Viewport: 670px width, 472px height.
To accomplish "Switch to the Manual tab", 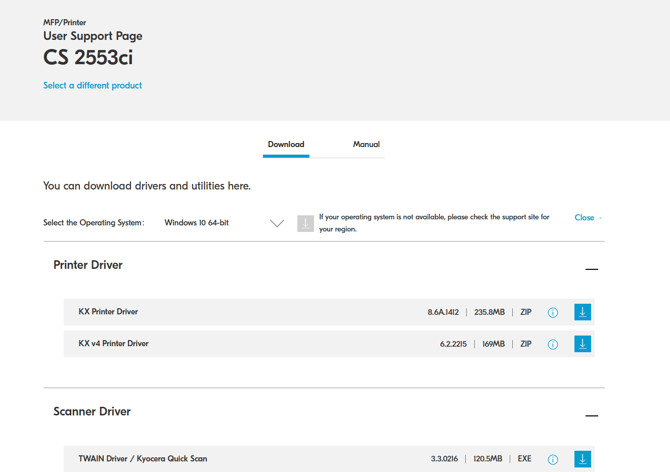I will click(366, 144).
